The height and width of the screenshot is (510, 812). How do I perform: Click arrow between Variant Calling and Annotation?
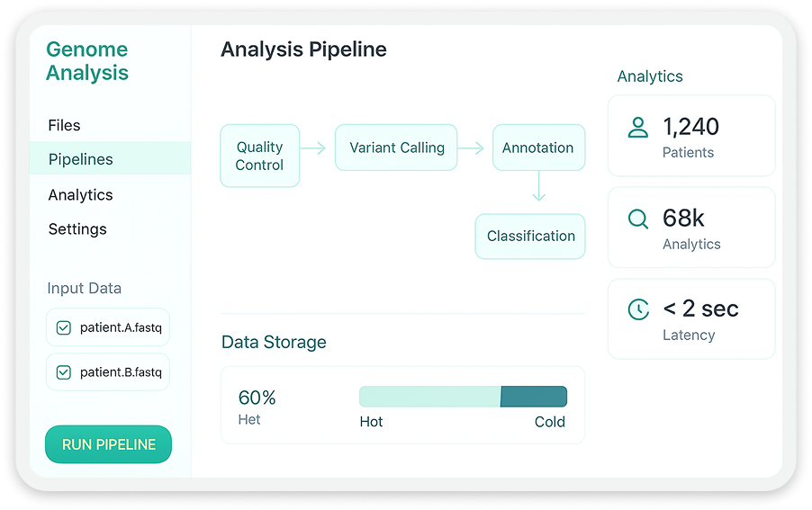pyautogui.click(x=471, y=148)
